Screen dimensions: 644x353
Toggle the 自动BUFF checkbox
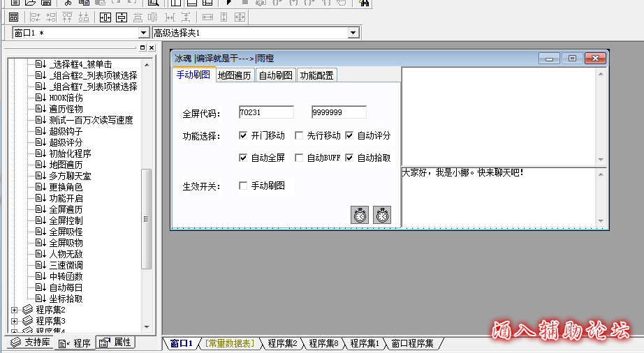click(299, 158)
